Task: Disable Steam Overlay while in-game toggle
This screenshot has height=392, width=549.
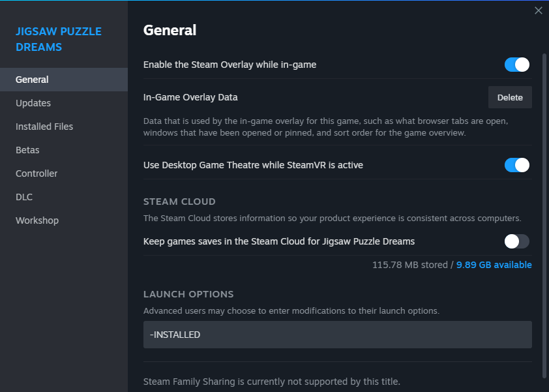Action: tap(517, 65)
